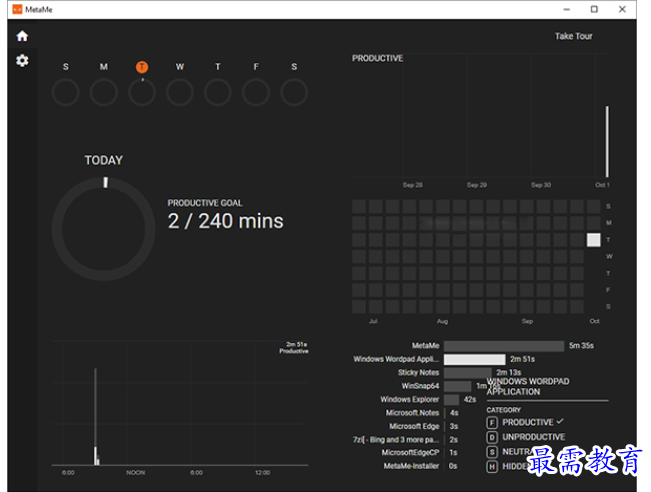Set category to UNPRODUCTIVE
Image resolution: width=651 pixels, height=492 pixels.
[x=533, y=438]
